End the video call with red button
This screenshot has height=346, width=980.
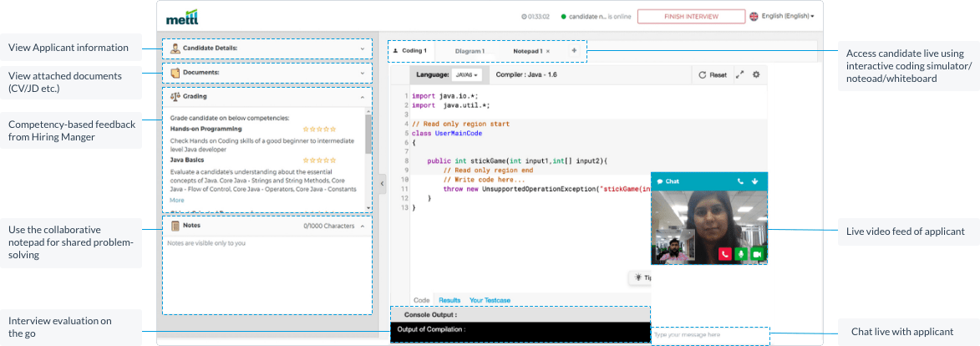pyautogui.click(x=725, y=254)
